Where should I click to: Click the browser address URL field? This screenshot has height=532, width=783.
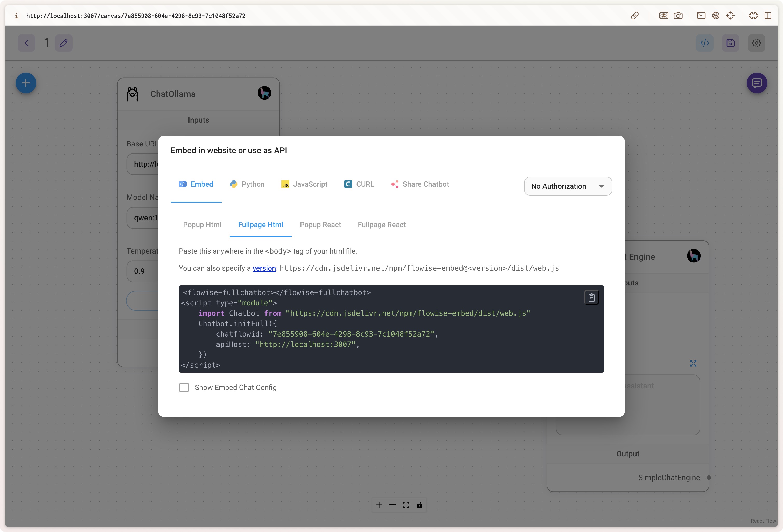point(136,16)
